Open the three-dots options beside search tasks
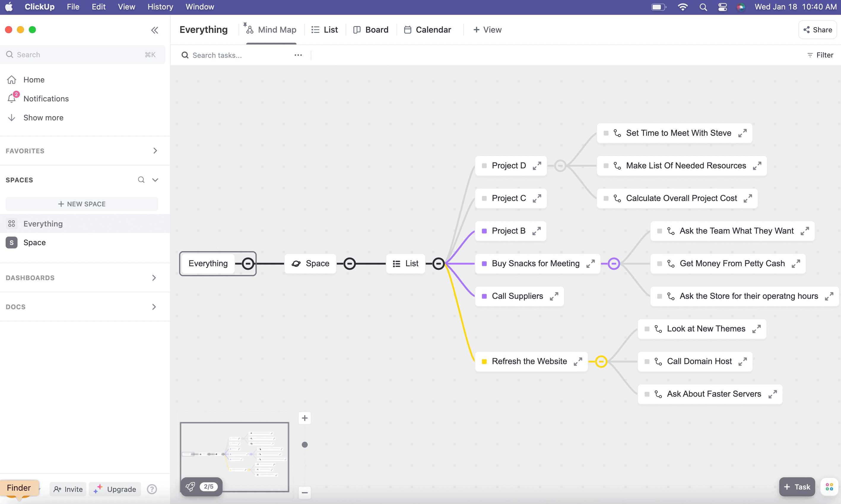 (298, 55)
